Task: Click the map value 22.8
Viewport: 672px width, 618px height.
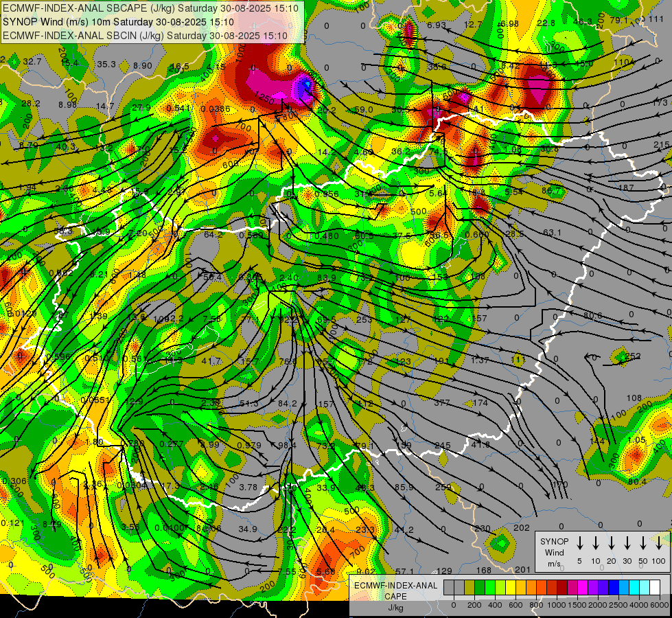Action: tap(546, 23)
